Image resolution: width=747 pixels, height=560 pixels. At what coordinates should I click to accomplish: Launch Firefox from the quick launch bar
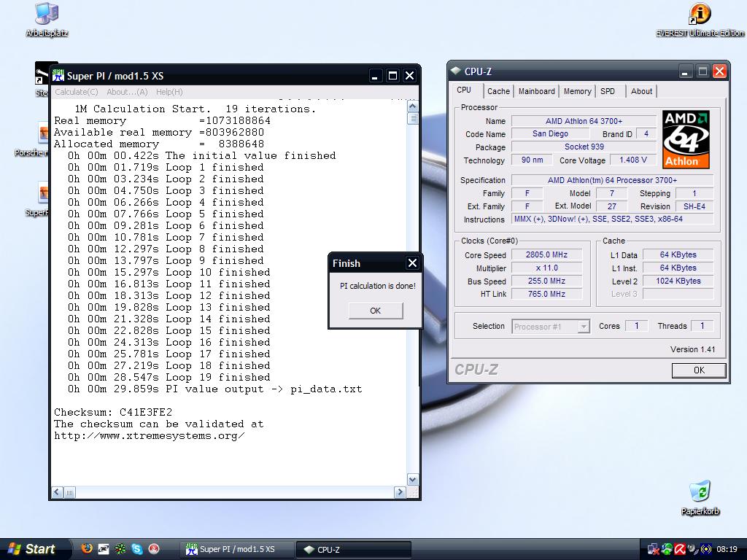(87, 548)
